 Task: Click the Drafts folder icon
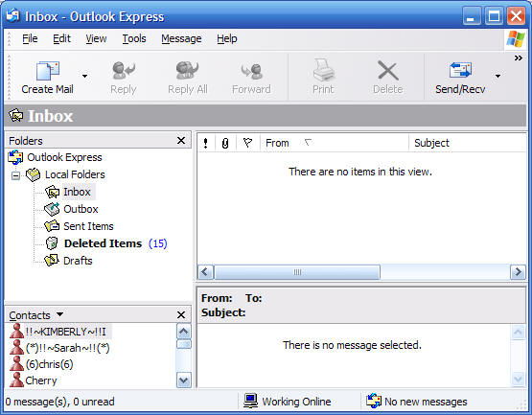coord(52,261)
